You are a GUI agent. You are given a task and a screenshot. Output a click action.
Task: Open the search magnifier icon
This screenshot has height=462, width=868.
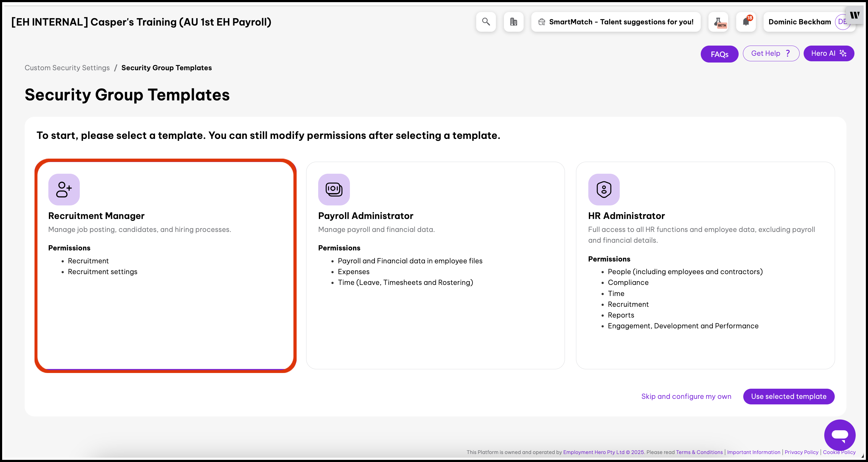tap(485, 22)
